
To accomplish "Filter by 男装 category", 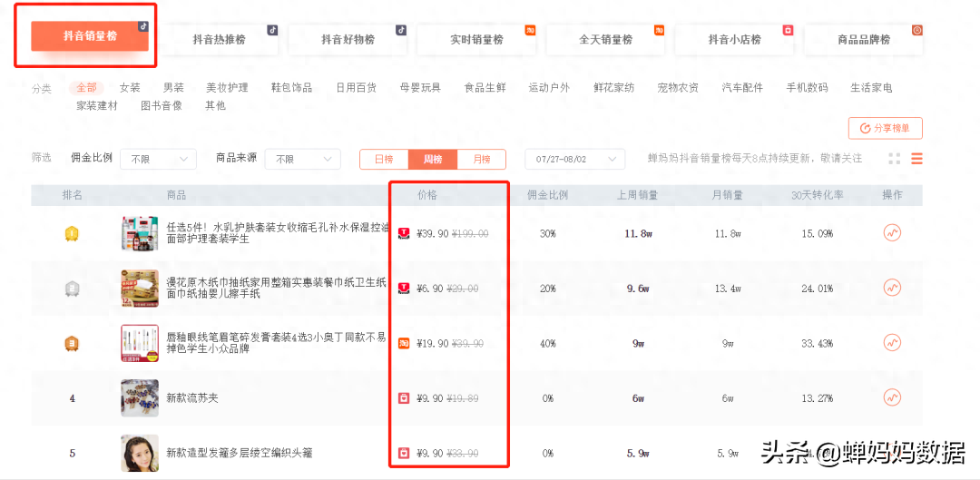I will (x=173, y=87).
